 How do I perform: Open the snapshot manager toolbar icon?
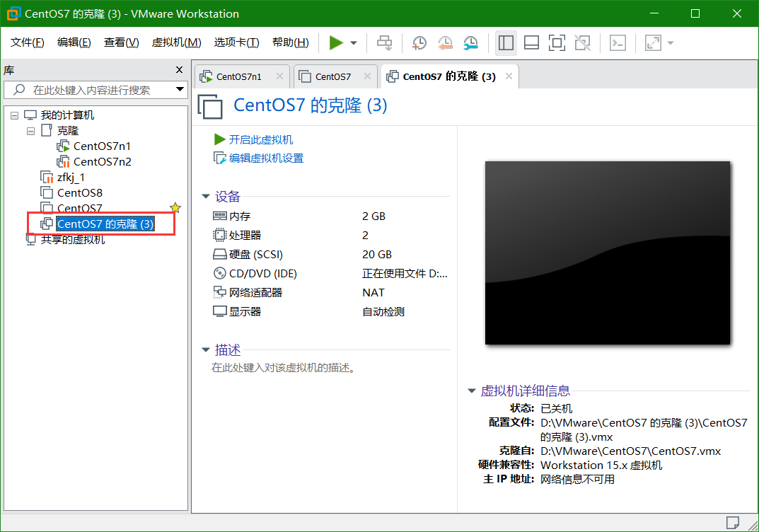click(x=470, y=42)
